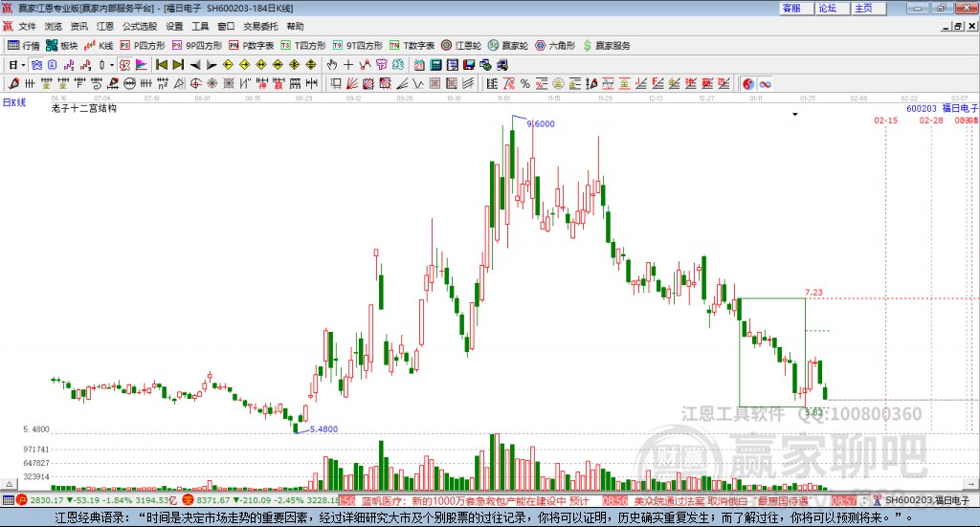Image resolution: width=980 pixels, height=527 pixels.
Task: Click the 600203 福日电子 stock label
Action: tap(942, 108)
